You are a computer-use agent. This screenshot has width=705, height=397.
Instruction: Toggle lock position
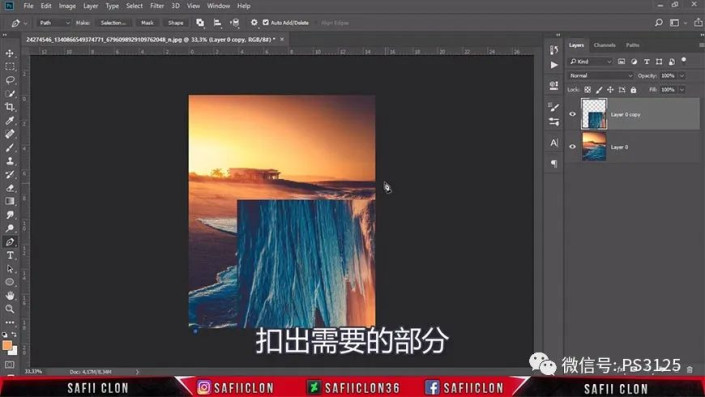pyautogui.click(x=610, y=90)
